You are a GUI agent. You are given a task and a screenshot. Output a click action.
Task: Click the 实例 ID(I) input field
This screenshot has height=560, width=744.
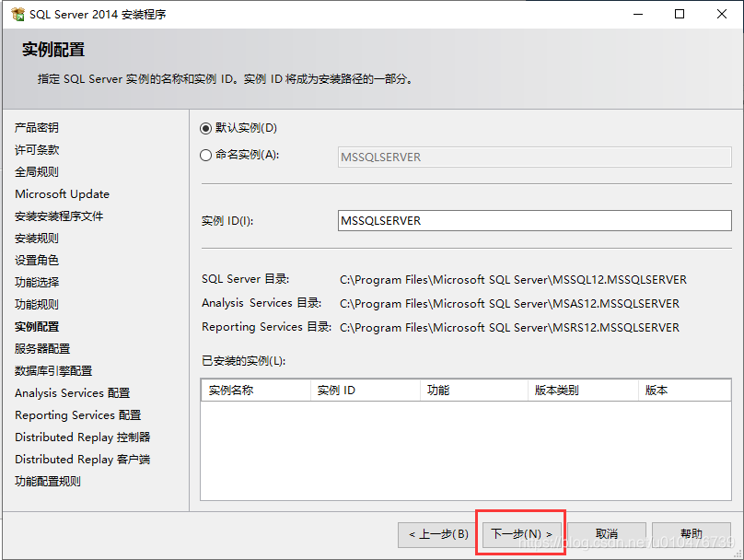534,221
